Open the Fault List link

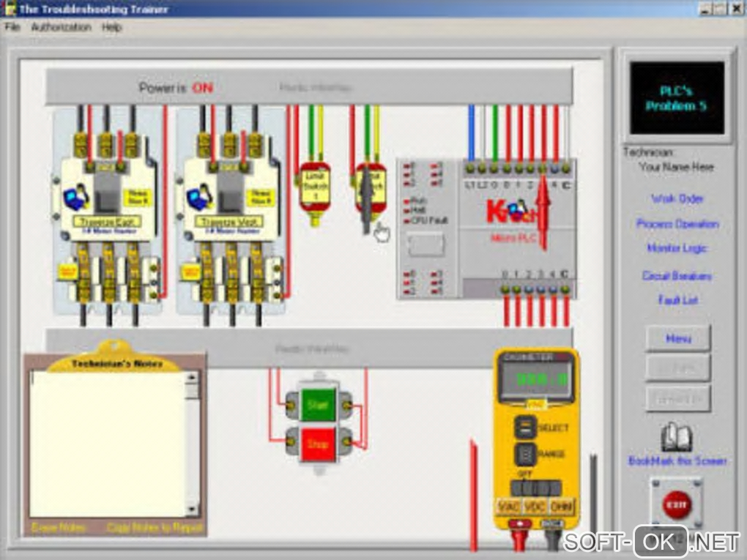678,300
